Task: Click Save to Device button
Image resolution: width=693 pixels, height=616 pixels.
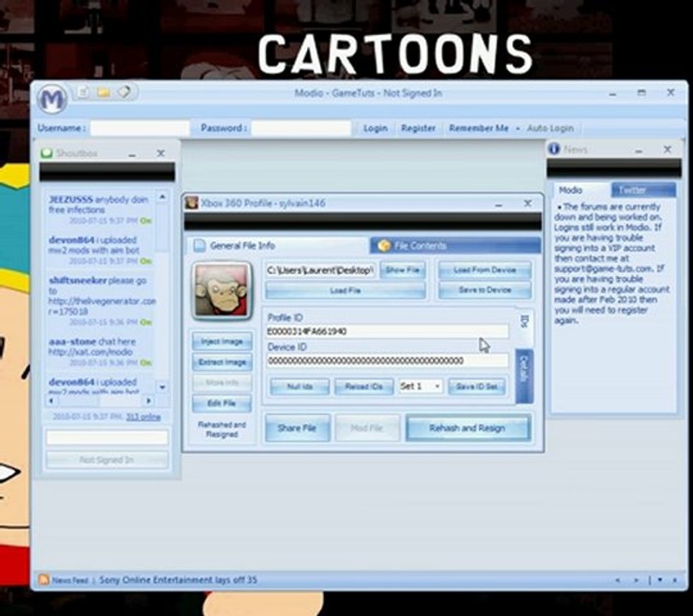Action: (484, 290)
